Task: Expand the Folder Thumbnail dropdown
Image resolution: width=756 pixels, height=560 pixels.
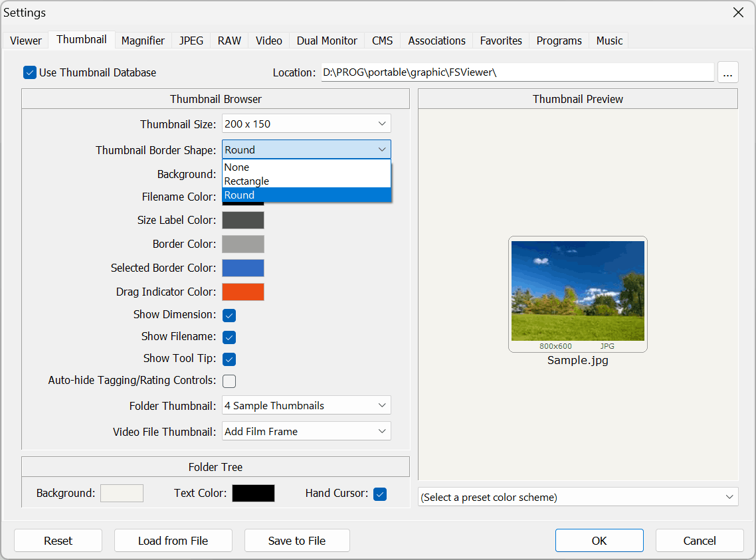Action: click(x=306, y=405)
